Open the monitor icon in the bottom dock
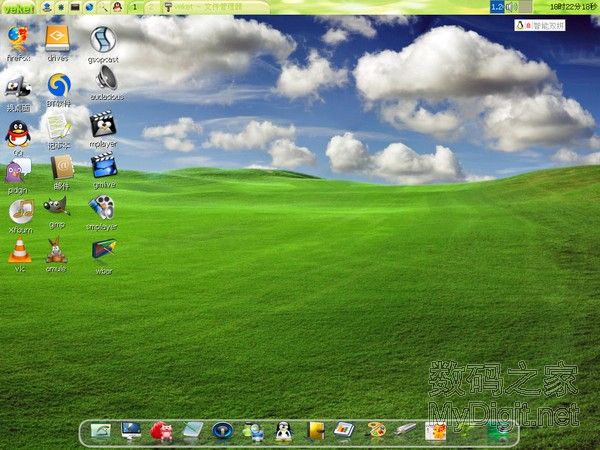This screenshot has height=450, width=600. tap(131, 431)
